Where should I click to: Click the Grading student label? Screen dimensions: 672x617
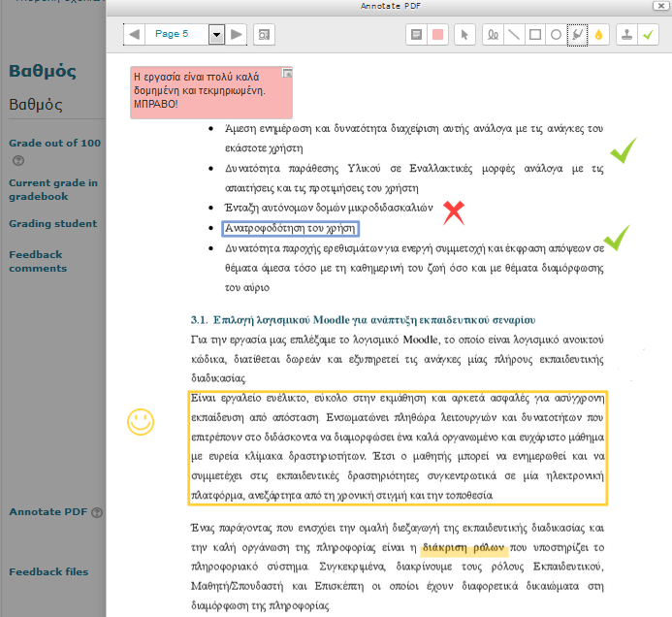coord(53,223)
